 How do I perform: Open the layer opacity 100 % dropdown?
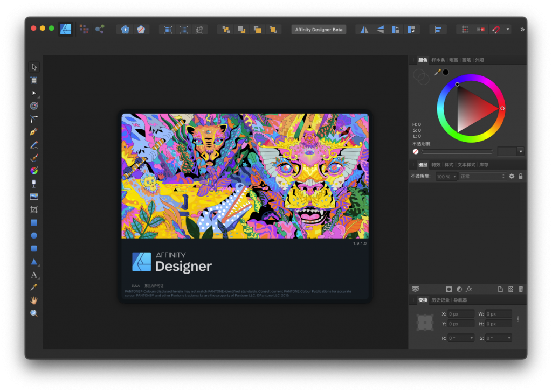tap(446, 177)
